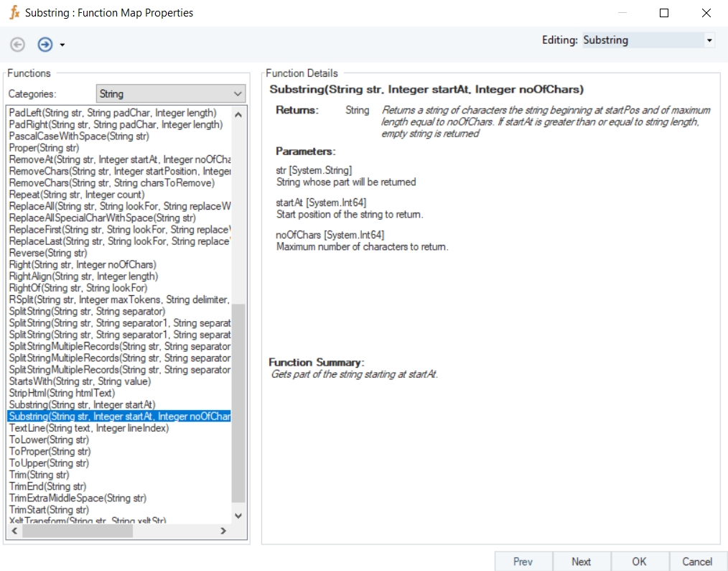Viewport: 728px width, 571px height.
Task: Choose TextLine function from the list
Action: 89,428
